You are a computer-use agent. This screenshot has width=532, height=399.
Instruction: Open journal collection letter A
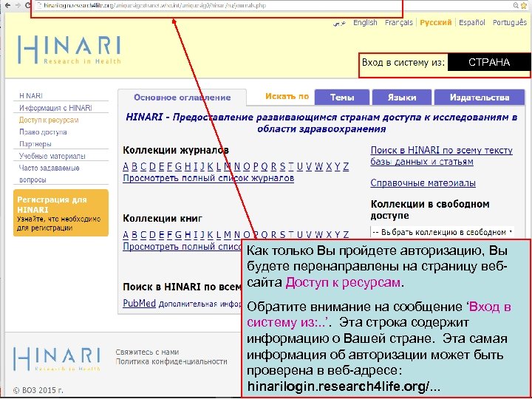point(126,166)
